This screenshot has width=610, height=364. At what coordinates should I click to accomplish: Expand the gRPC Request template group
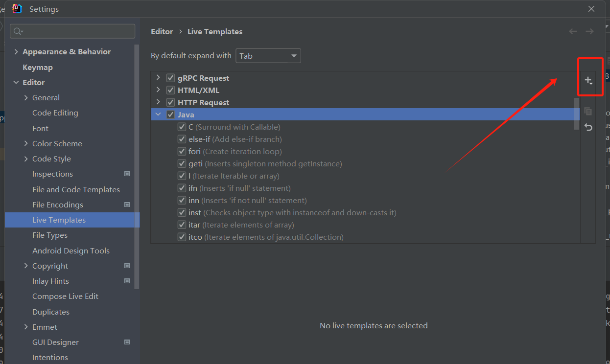pos(158,78)
